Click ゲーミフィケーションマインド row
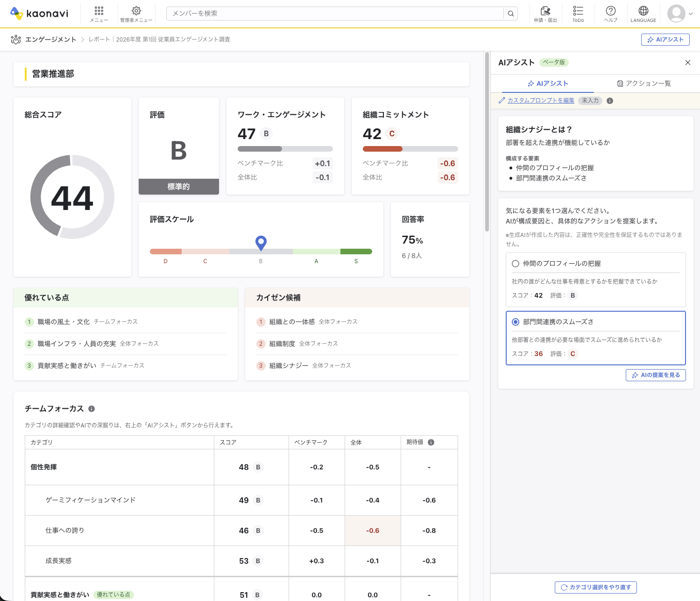The height and width of the screenshot is (601, 700). tap(241, 500)
